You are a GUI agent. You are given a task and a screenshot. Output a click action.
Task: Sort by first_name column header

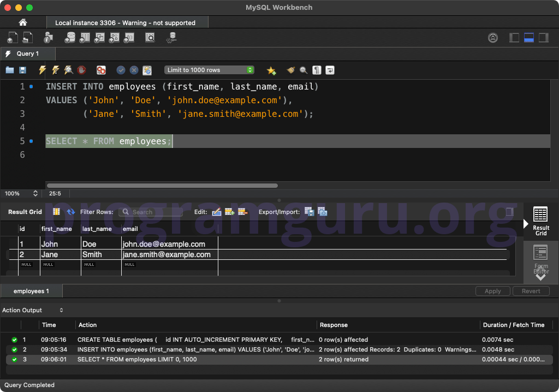pyautogui.click(x=61, y=229)
